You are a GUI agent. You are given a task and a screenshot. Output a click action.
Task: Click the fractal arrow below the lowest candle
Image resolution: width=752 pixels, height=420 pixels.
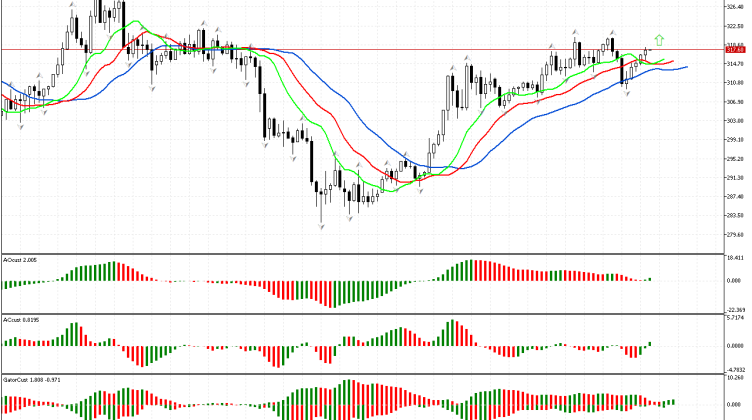point(321,228)
